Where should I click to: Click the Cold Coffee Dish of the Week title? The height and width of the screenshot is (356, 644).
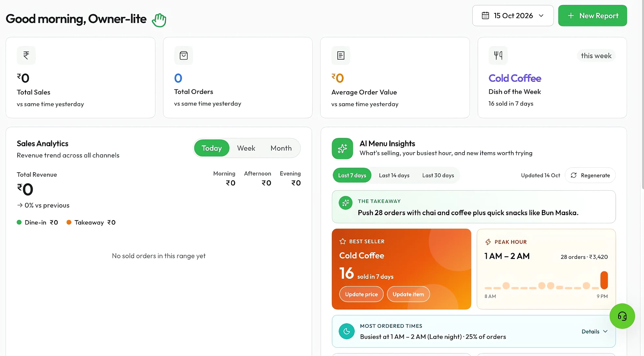point(515,78)
